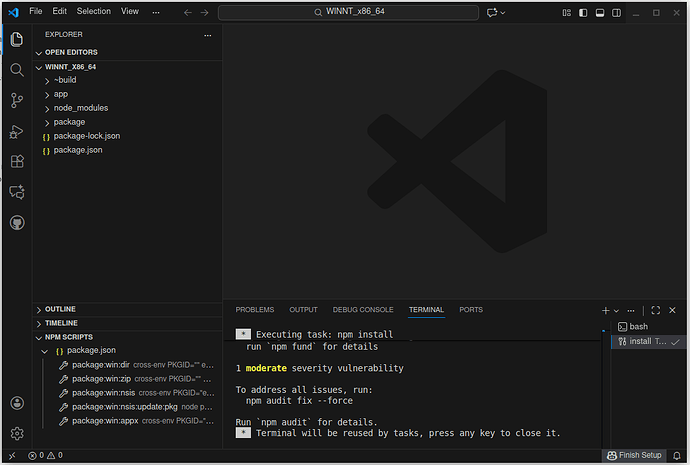The image size is (690, 465).
Task: Open the Source Control view
Action: point(17,100)
